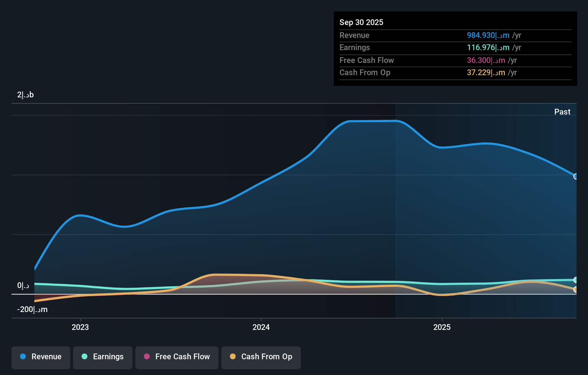Click the orange Cash From Op legend dot
This screenshot has height=375, width=588.
(x=233, y=356)
